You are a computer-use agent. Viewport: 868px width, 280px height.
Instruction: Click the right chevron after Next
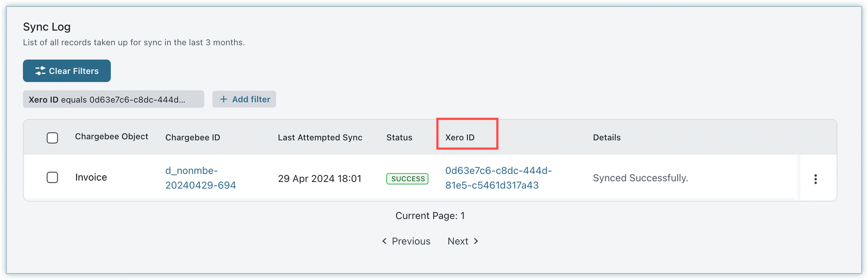[476, 241]
